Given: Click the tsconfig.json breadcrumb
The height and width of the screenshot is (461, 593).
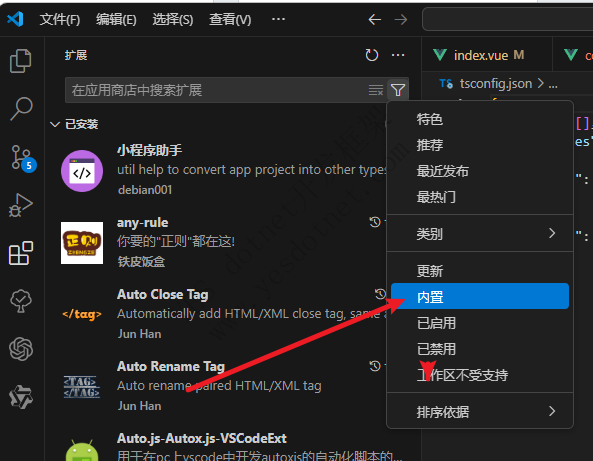Looking at the screenshot, I should pyautogui.click(x=495, y=84).
